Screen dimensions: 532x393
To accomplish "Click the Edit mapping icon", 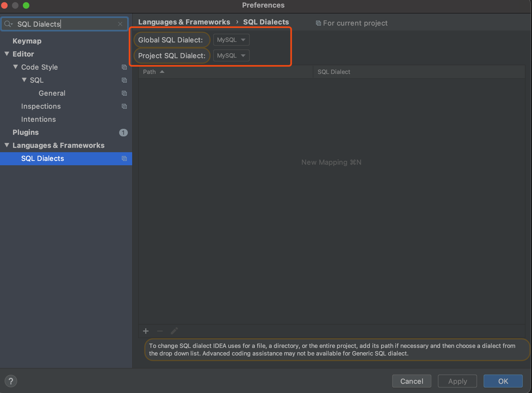I will (x=174, y=331).
